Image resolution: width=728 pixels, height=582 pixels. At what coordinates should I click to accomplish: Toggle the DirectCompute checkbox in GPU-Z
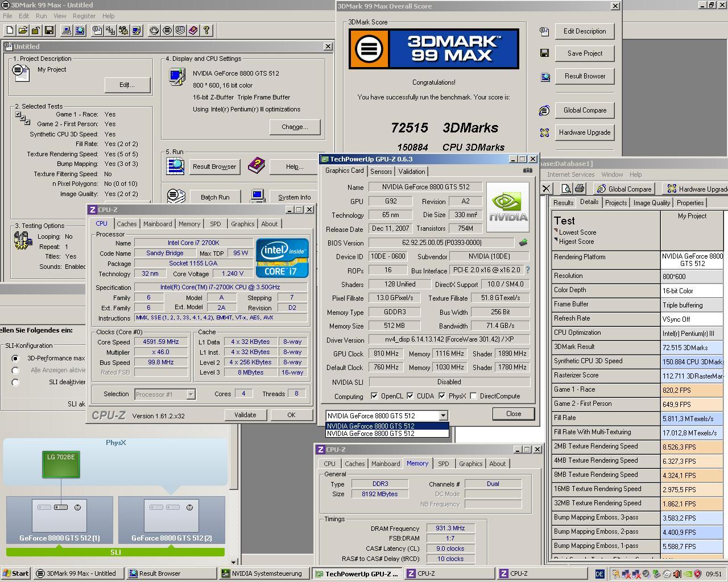click(x=473, y=396)
